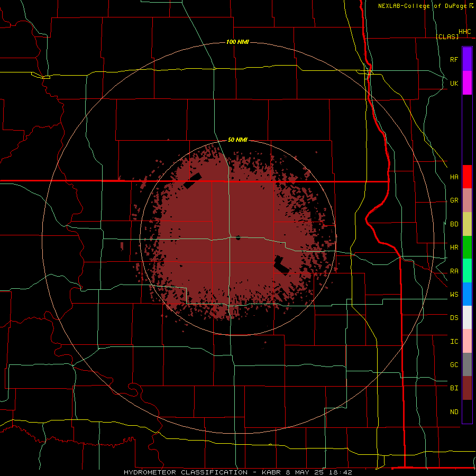Click the purple RF color swatch

(x=467, y=59)
